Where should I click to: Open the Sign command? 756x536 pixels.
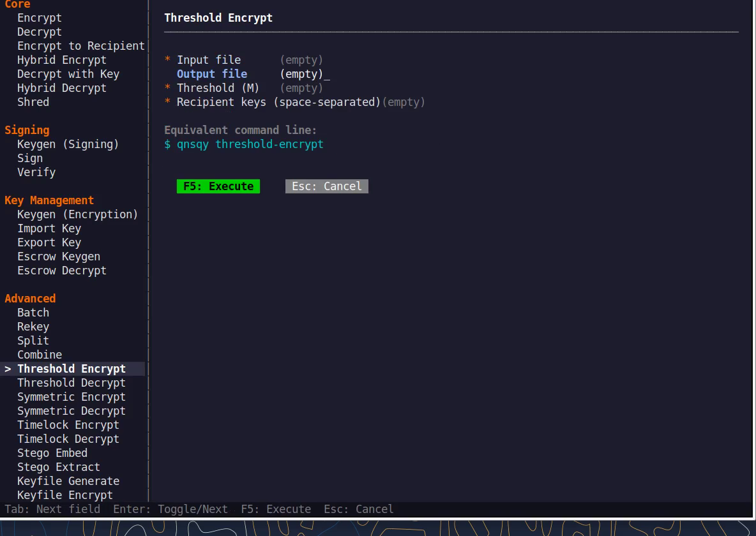pos(30,158)
